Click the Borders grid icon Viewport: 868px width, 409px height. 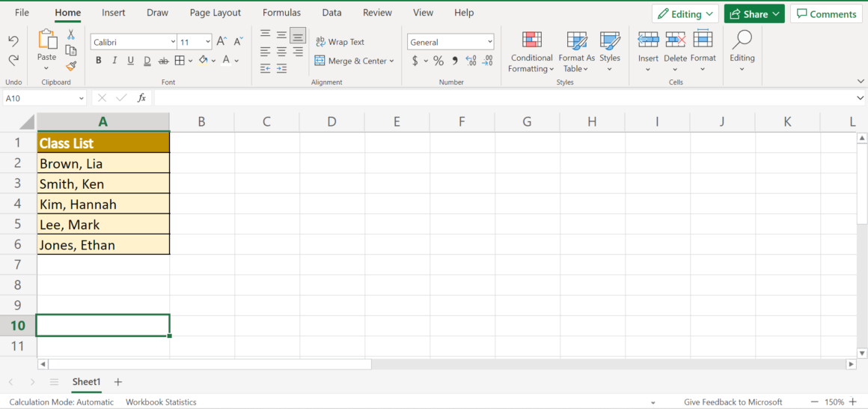pos(180,61)
